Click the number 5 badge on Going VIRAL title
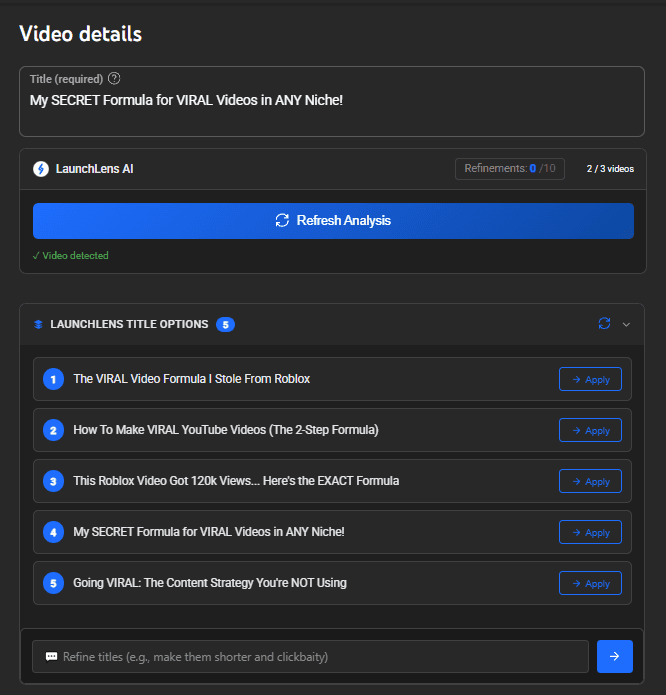This screenshot has height=695, width=666. point(53,583)
